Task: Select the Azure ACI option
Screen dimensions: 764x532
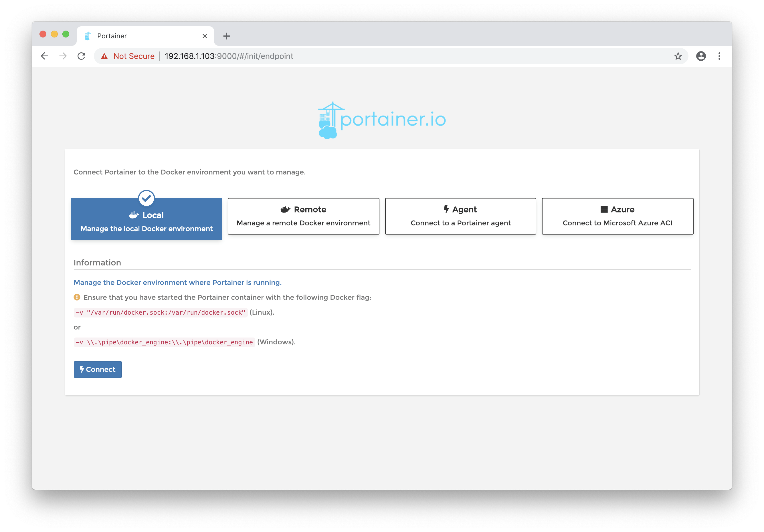Action: pyautogui.click(x=617, y=216)
